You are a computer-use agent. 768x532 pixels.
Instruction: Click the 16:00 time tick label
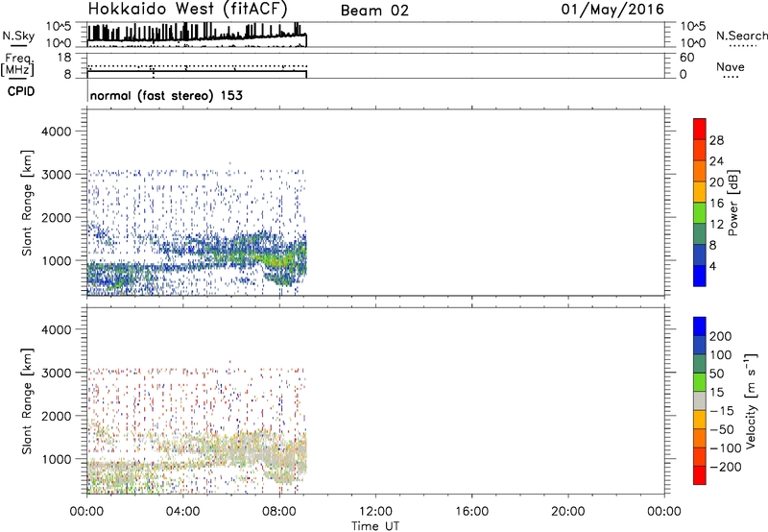click(471, 512)
